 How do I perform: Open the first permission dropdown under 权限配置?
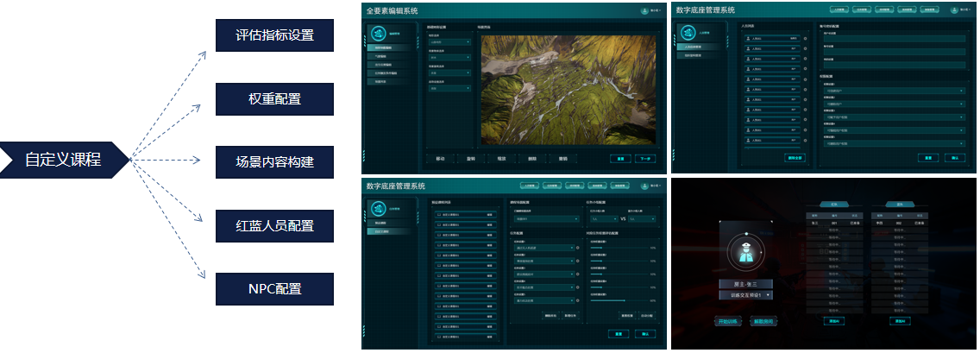[x=891, y=91]
